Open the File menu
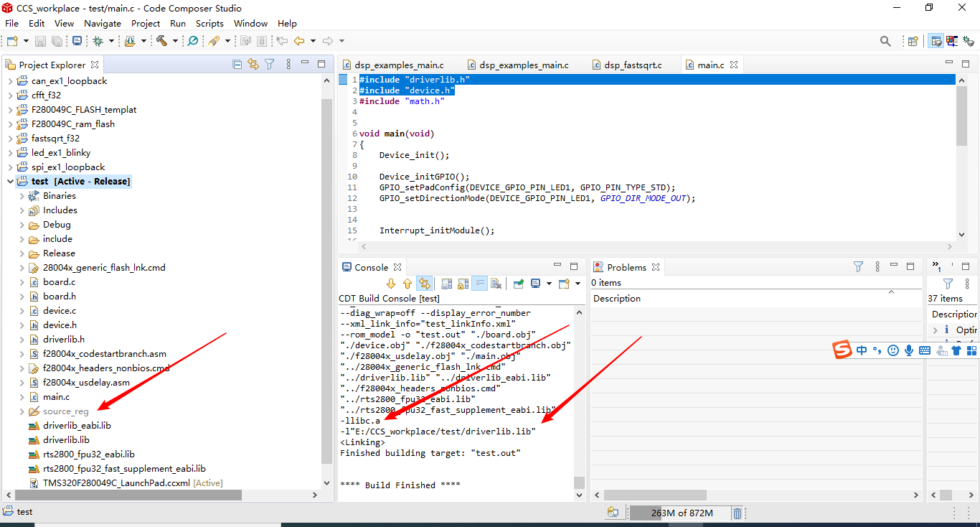The height and width of the screenshot is (527, 980). click(x=11, y=23)
